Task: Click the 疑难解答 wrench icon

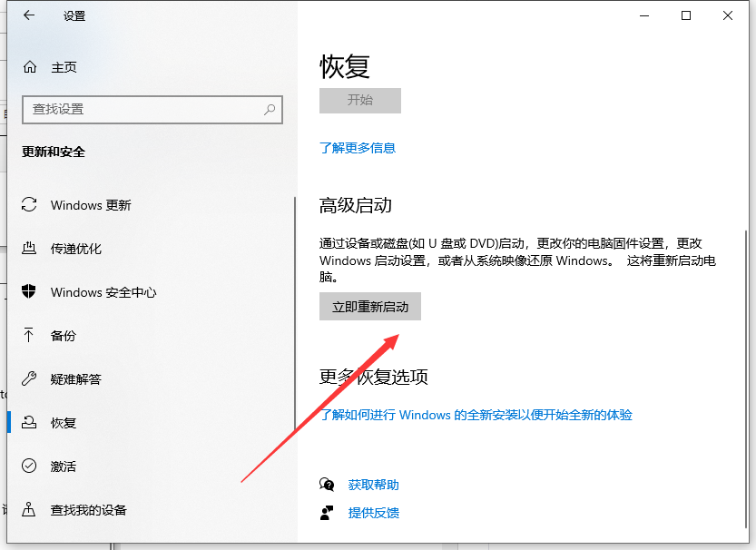Action: pyautogui.click(x=30, y=379)
